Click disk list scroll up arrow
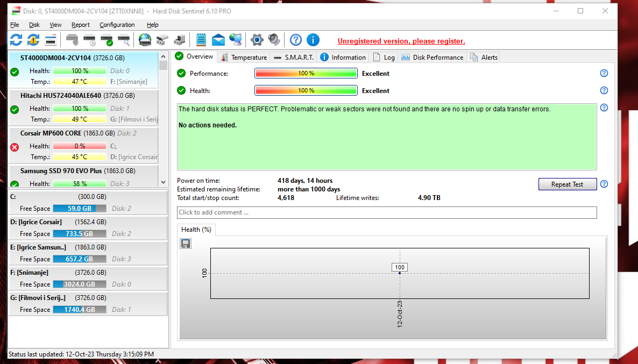The height and width of the screenshot is (364, 638). (163, 56)
